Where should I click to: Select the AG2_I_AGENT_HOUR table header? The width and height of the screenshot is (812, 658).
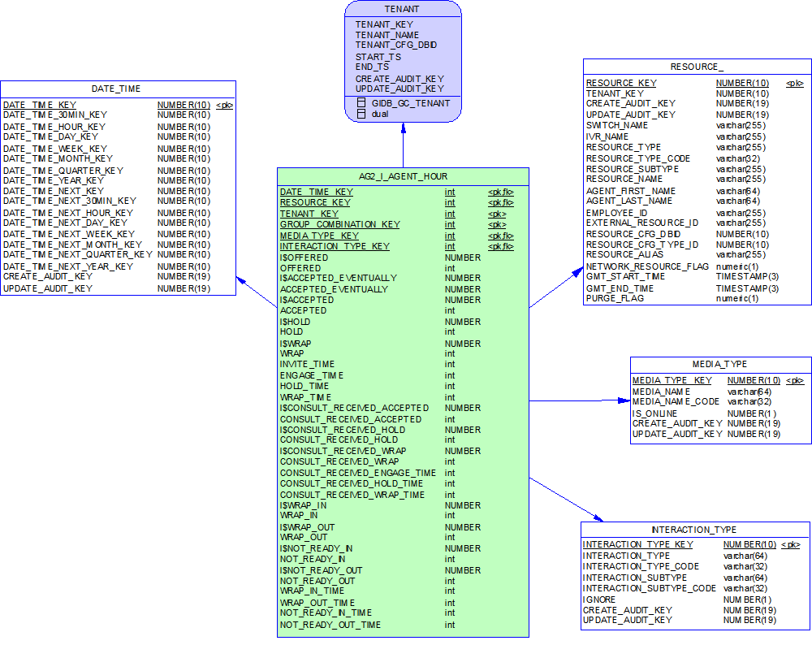point(403,176)
